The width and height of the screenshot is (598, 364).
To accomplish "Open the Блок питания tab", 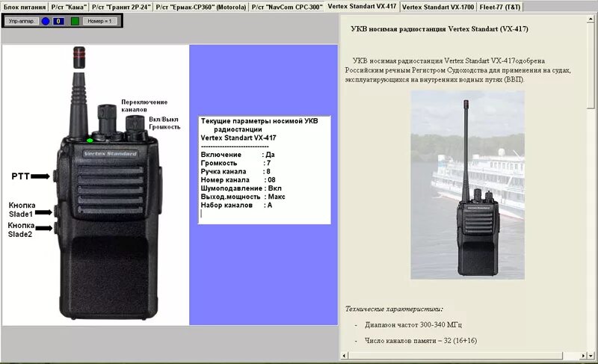I will point(25,7).
